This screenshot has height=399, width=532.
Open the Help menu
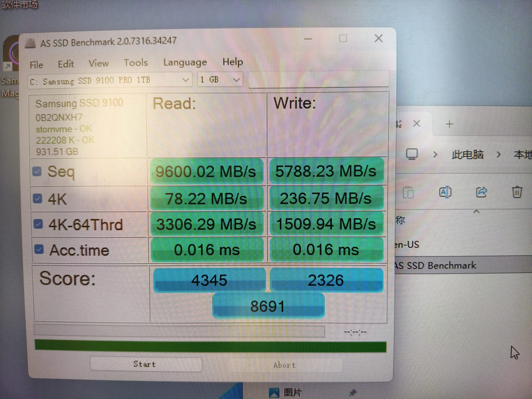tap(233, 62)
